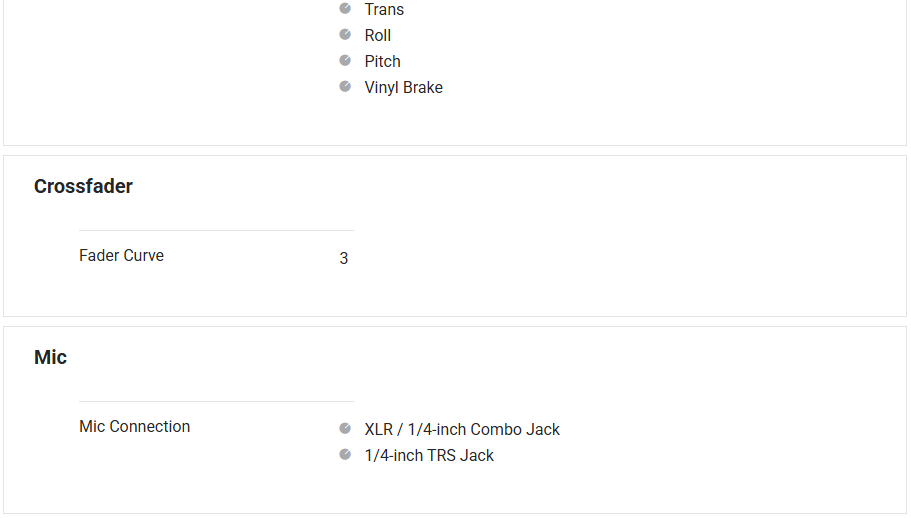The width and height of the screenshot is (911, 518).
Task: Click the divider line above Fader Curve
Action: 216,231
